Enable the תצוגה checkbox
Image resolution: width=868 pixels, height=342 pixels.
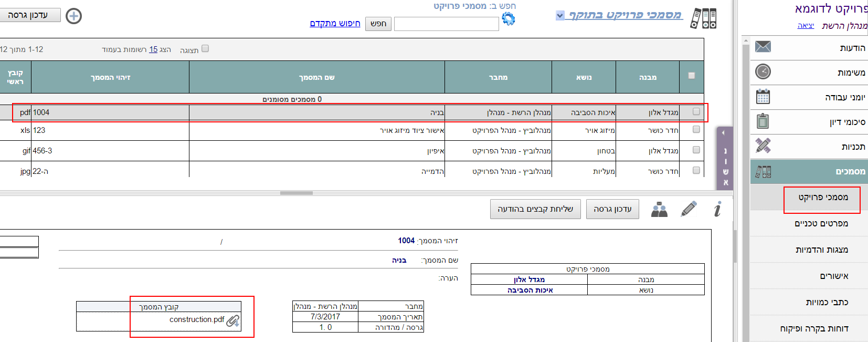205,49
